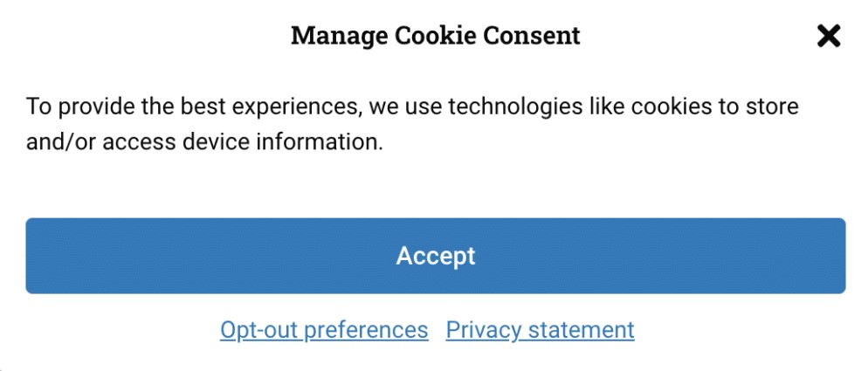Open the Opt-out preferences link

(x=324, y=330)
